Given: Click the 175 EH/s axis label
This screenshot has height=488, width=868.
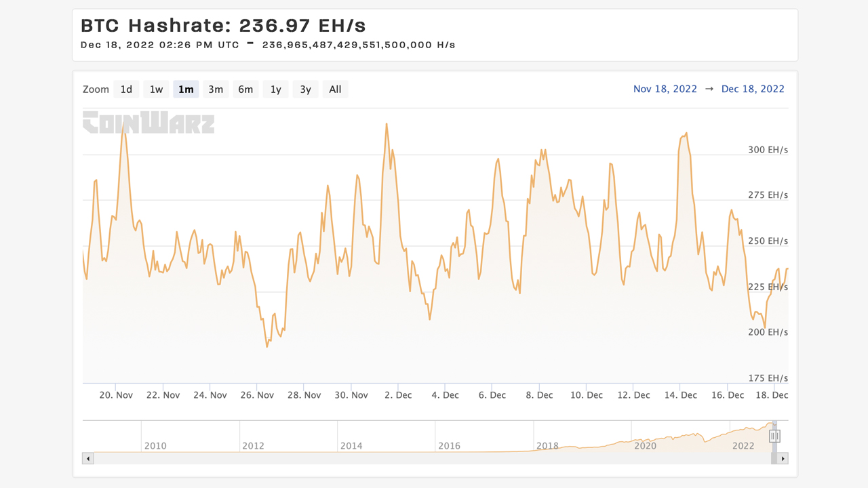Looking at the screenshot, I should click(x=768, y=378).
